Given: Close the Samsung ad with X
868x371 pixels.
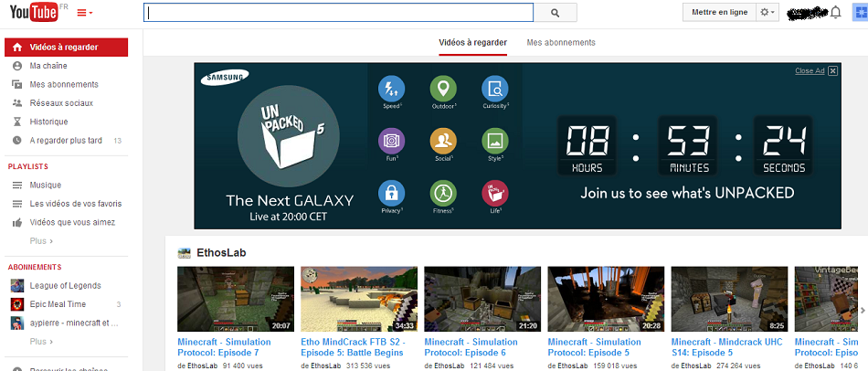Looking at the screenshot, I should point(833,71).
